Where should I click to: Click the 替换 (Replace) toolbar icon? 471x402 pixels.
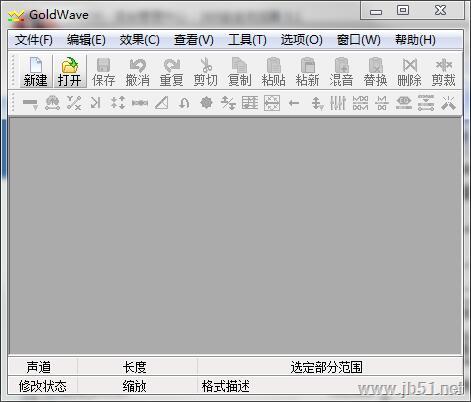375,65
